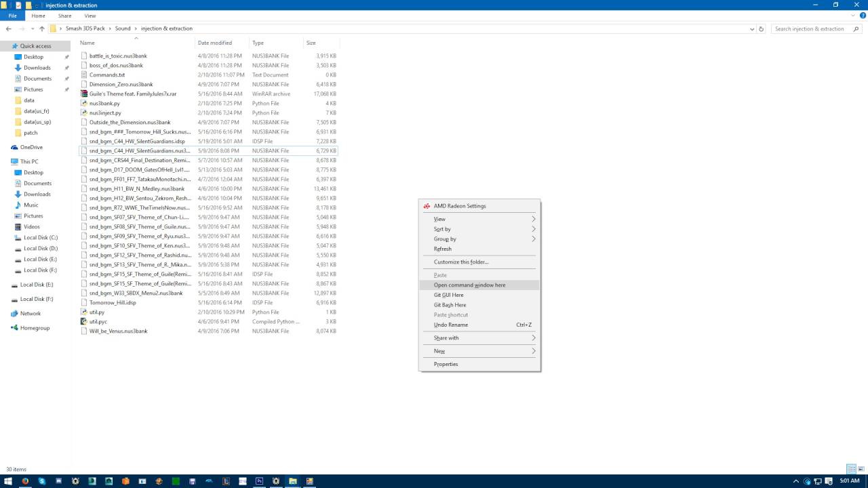Select Quick access in the navigation pane
Viewport: 868px width, 488px height.
point(35,46)
